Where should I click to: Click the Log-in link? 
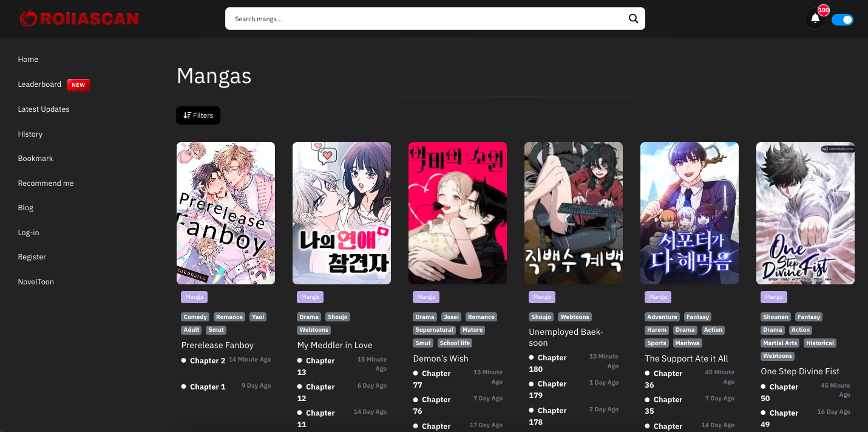29,233
